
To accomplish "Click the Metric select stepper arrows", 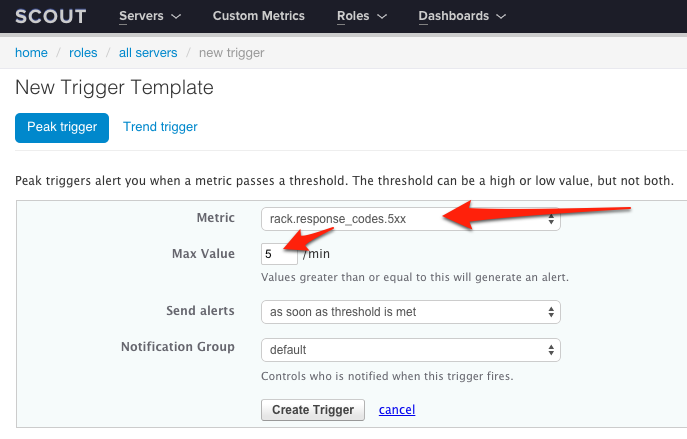I will pos(551,219).
